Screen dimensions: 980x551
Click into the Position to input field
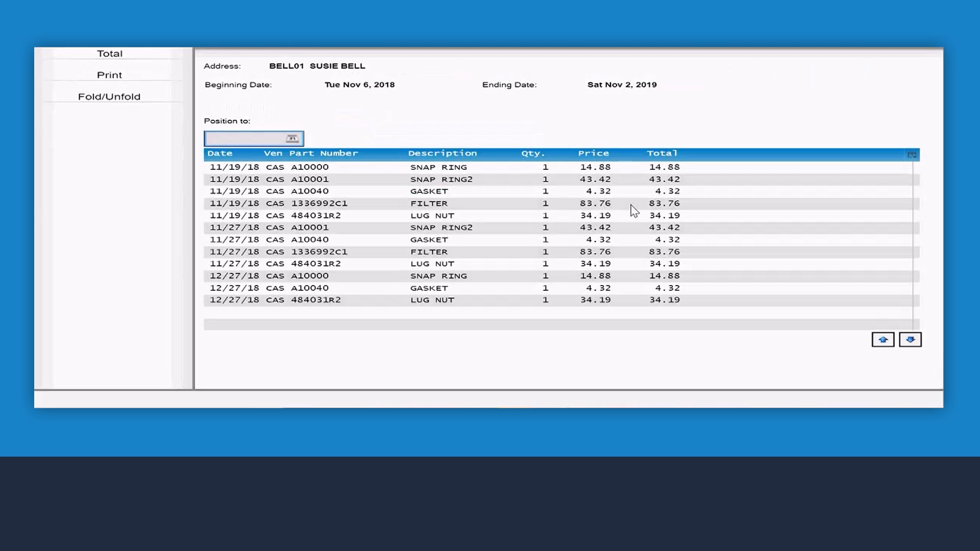244,139
